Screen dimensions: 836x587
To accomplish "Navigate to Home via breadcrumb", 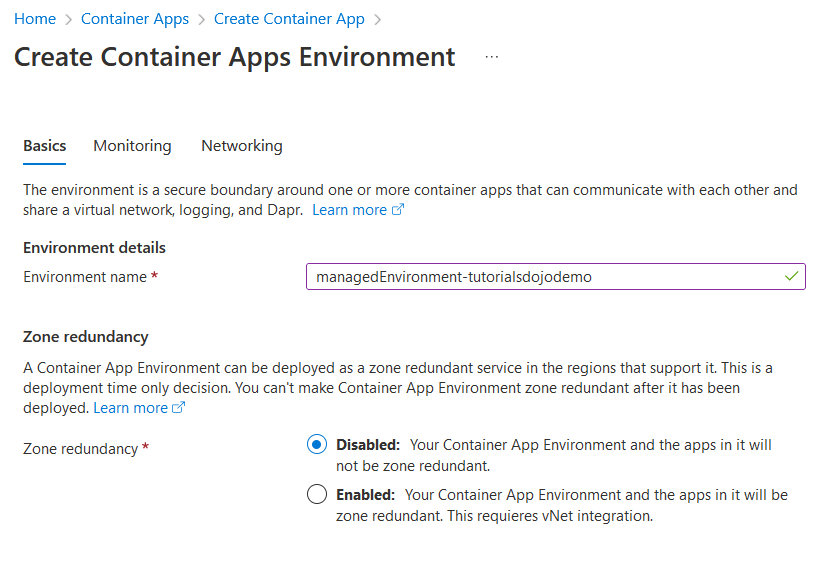I will click(35, 19).
